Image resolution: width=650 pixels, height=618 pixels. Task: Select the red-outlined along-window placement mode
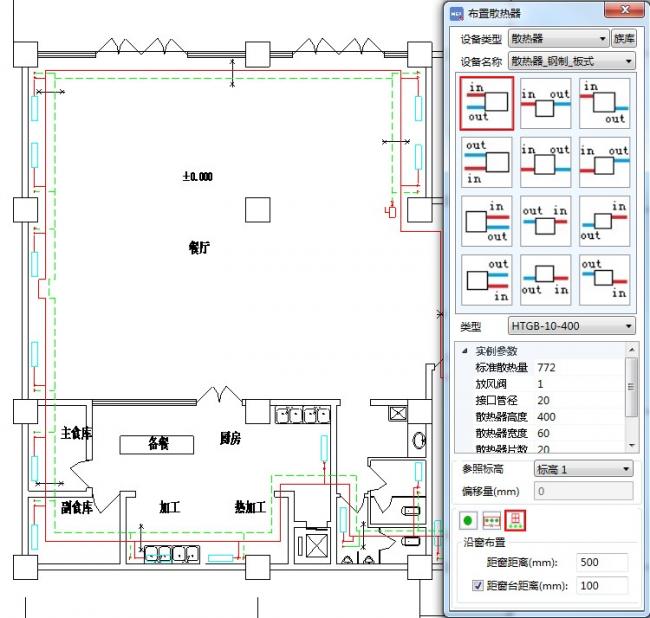[x=516, y=520]
